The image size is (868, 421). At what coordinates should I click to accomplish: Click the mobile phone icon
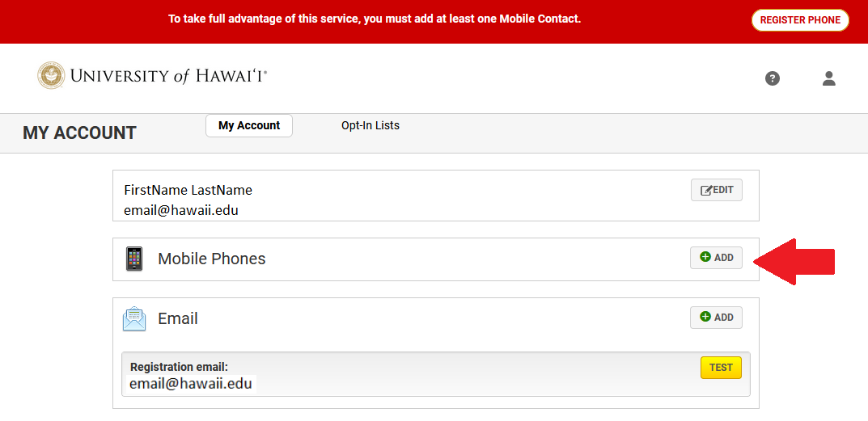pos(134,259)
